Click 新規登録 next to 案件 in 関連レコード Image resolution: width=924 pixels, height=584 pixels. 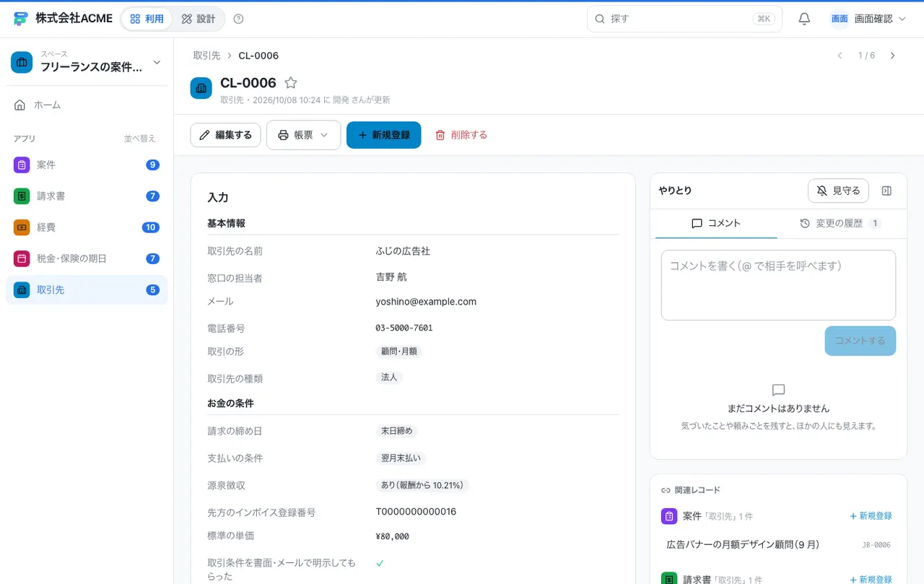871,516
